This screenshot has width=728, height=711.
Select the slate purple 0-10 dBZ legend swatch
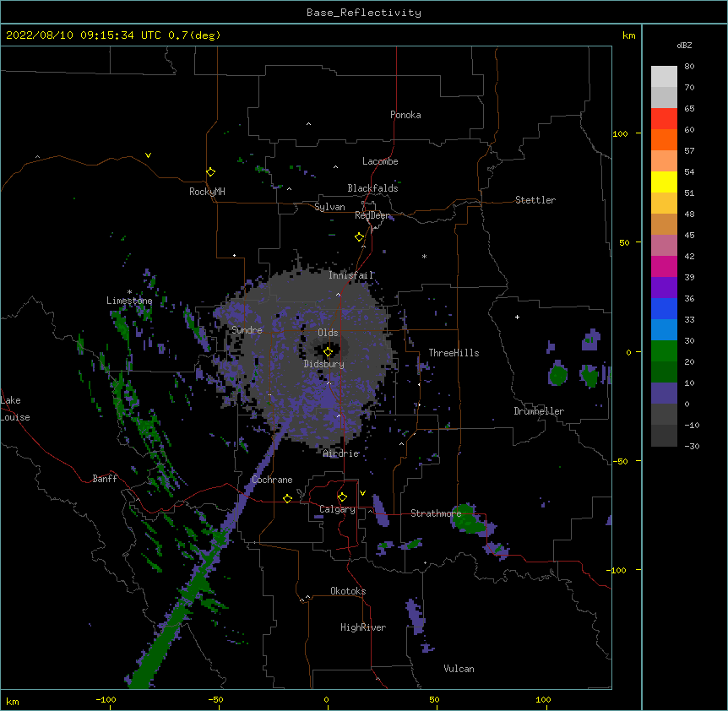click(x=664, y=393)
